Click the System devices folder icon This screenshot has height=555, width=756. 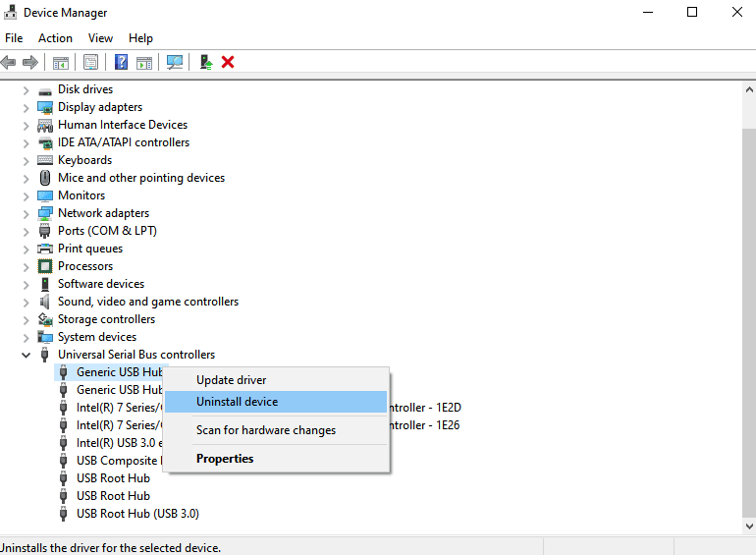coord(45,337)
